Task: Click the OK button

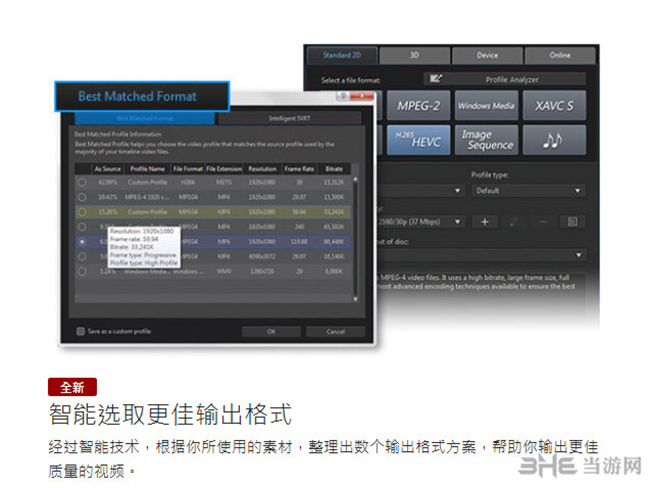Action: 271,331
